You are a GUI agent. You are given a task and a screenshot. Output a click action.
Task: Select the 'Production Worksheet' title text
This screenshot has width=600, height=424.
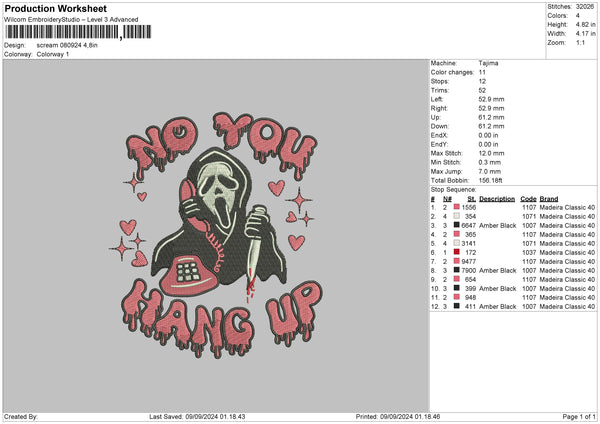[x=55, y=9]
